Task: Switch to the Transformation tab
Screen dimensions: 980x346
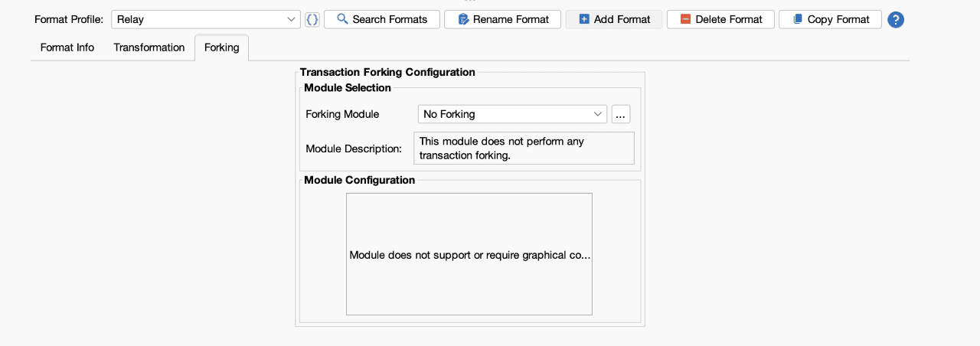Action: pos(149,47)
